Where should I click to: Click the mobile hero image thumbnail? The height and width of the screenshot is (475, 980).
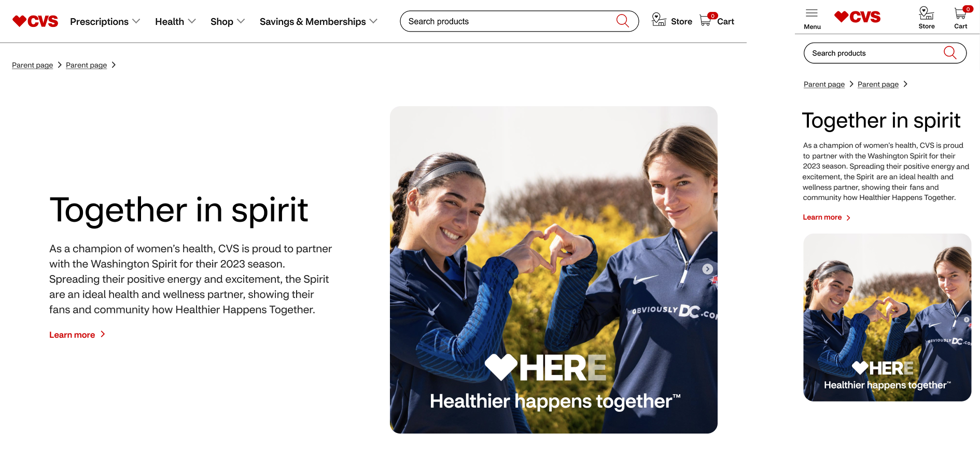click(887, 318)
